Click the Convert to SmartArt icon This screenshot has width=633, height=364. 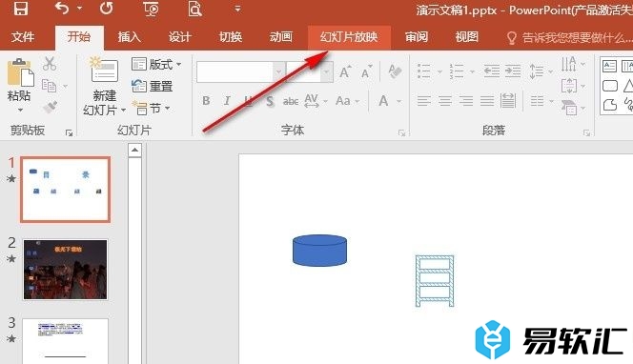click(x=569, y=107)
